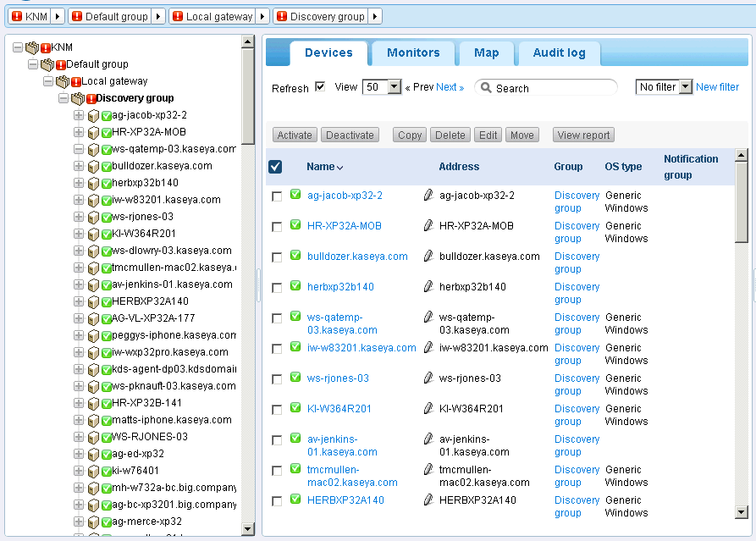The width and height of the screenshot is (756, 541).
Task: Open the View count dropdown showing 50
Action: pyautogui.click(x=394, y=87)
